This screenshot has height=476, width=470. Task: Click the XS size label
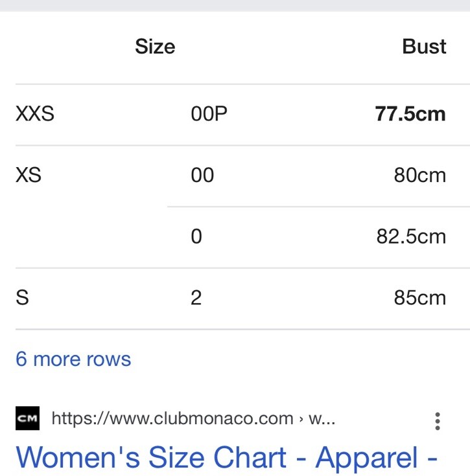tap(29, 175)
